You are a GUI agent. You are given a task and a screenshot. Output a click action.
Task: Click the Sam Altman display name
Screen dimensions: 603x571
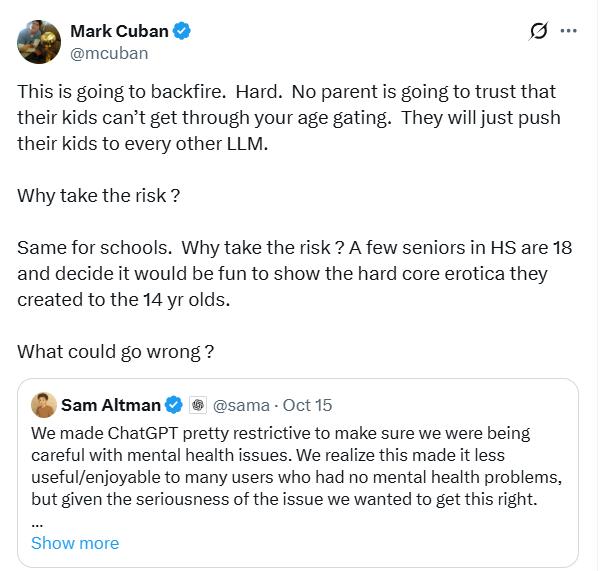click(x=110, y=405)
